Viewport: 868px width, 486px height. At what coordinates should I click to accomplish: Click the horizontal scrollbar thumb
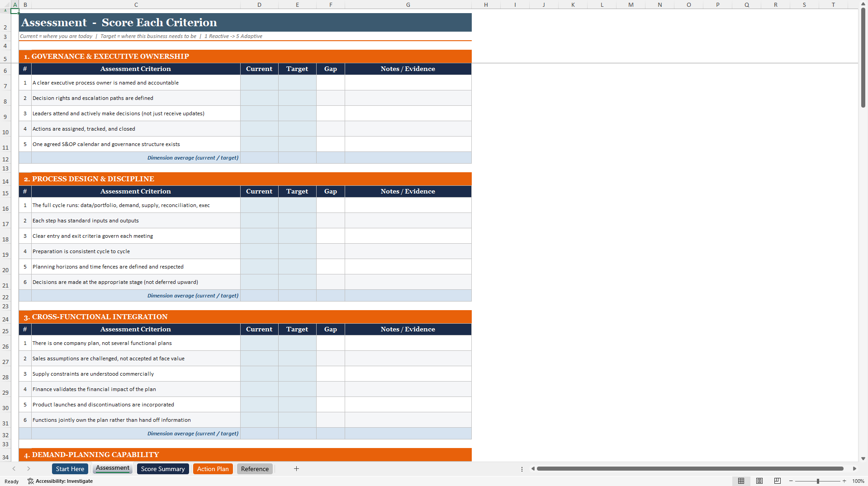[690, 469]
